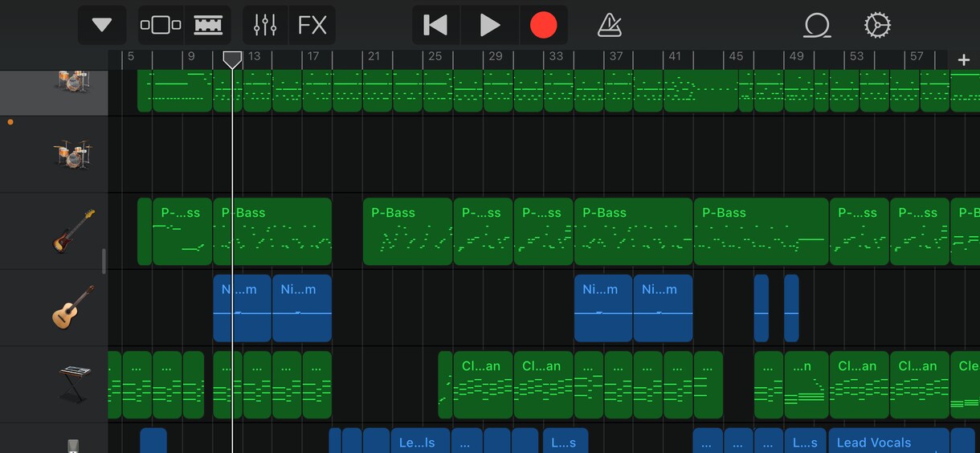Viewport: 980px width, 453px height.
Task: Click the playhead handle on the ruler
Action: (x=232, y=59)
